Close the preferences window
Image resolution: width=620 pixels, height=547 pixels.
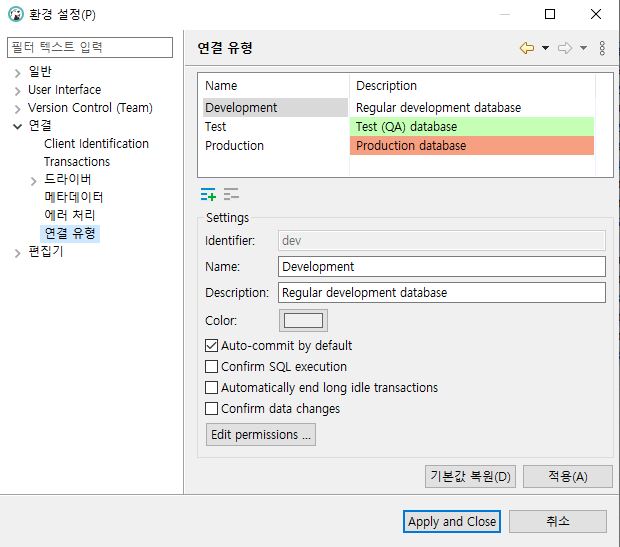(596, 14)
